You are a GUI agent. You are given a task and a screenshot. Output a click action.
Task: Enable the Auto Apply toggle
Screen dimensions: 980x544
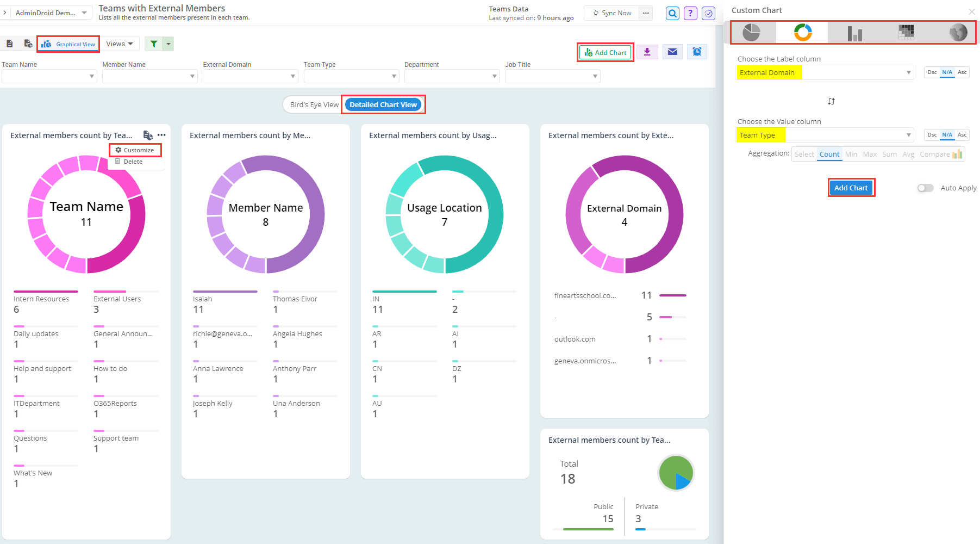(x=925, y=188)
